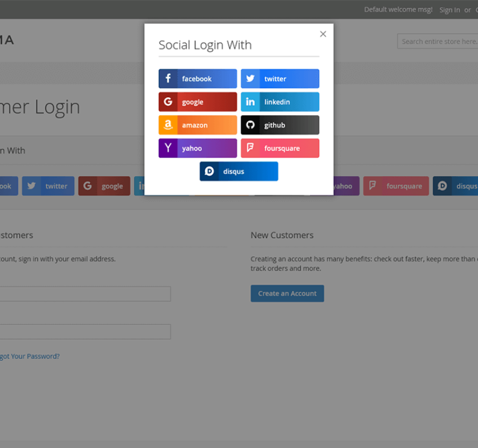Image resolution: width=478 pixels, height=448 pixels.
Task: Click the yahoo button on the background page
Action: [347, 186]
